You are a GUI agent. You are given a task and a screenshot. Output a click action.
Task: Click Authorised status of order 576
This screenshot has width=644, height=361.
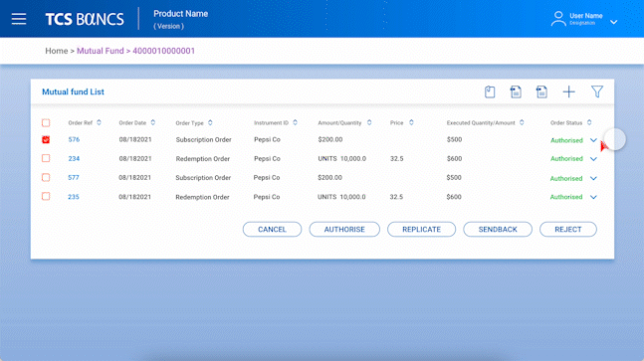pos(566,140)
